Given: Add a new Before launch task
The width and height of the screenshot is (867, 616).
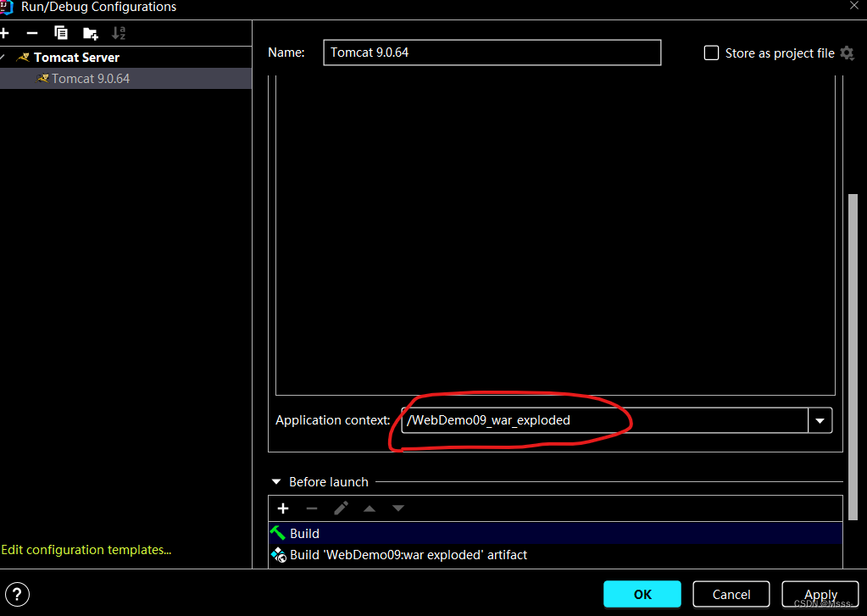Looking at the screenshot, I should coord(283,508).
